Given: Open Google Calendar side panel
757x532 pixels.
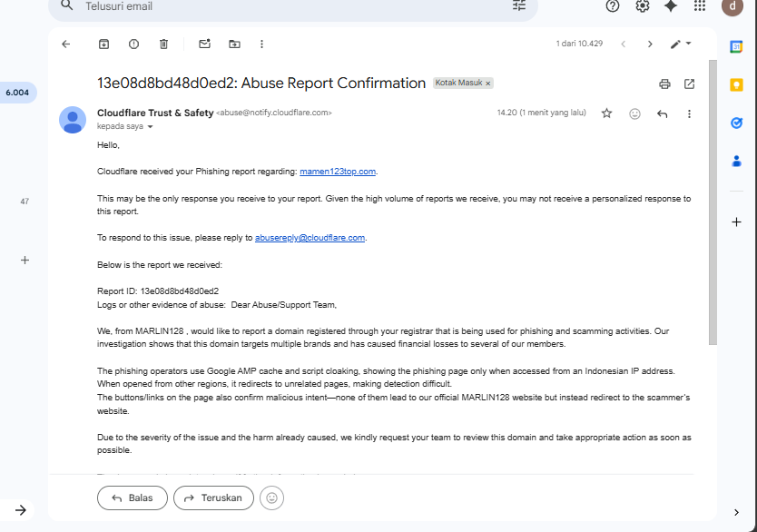Looking at the screenshot, I should [x=736, y=46].
